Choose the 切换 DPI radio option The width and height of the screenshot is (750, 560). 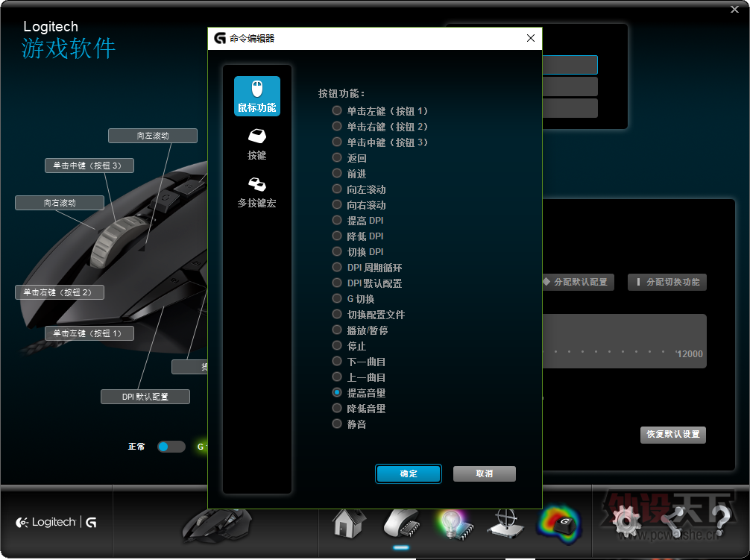tap(337, 251)
